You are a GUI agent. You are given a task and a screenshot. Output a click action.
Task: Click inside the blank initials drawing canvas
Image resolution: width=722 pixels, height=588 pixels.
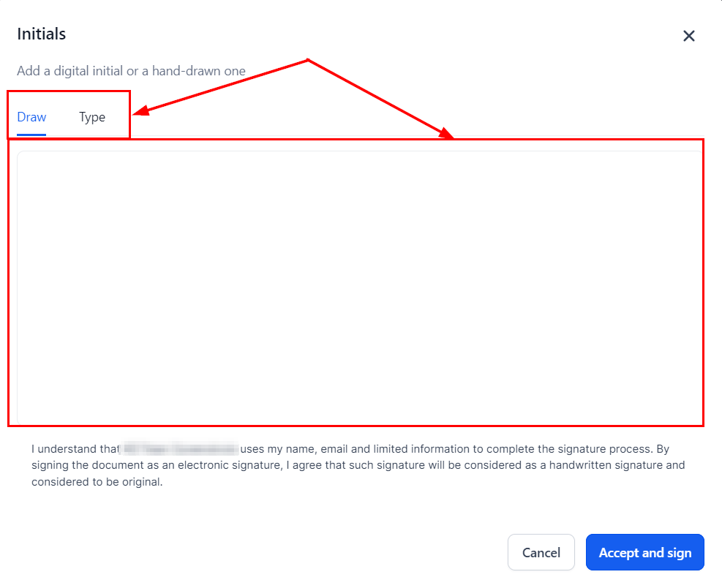359,288
